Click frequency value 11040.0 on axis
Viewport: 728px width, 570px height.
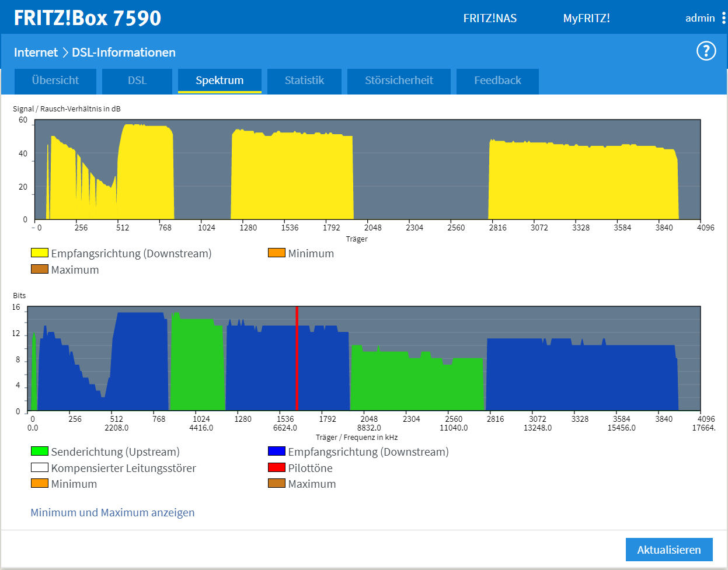[x=454, y=428]
